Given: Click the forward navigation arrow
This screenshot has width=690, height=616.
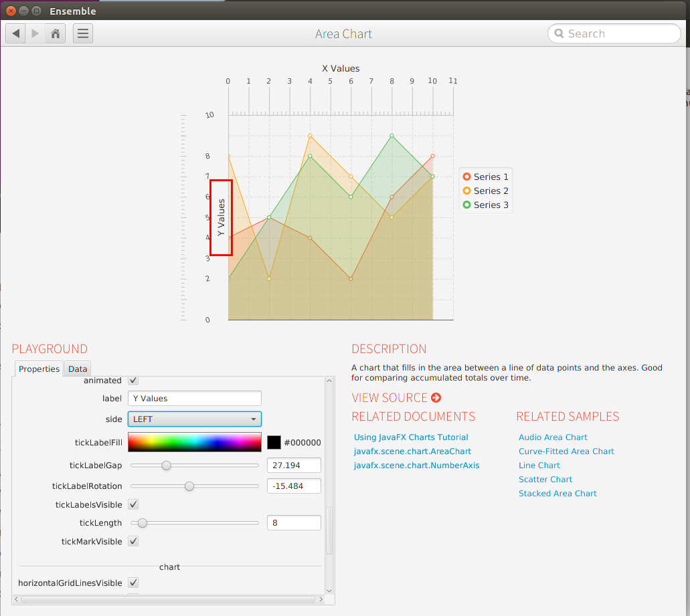Looking at the screenshot, I should 35,33.
